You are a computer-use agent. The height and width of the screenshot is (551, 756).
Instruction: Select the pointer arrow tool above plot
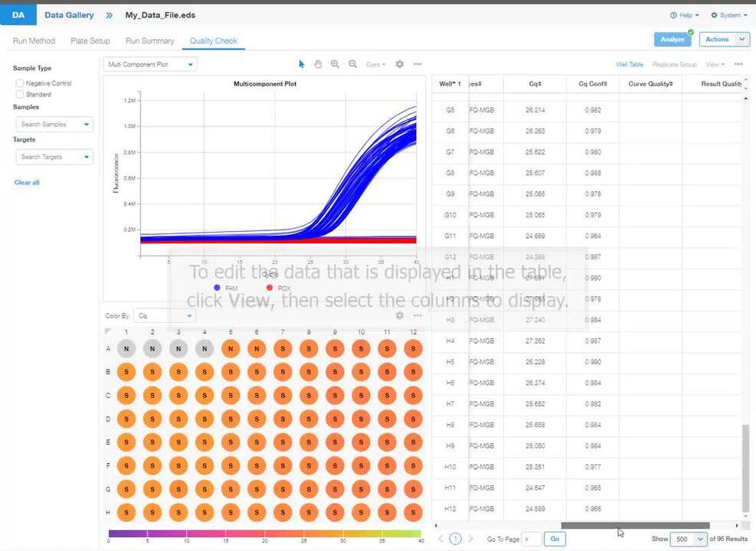click(302, 64)
